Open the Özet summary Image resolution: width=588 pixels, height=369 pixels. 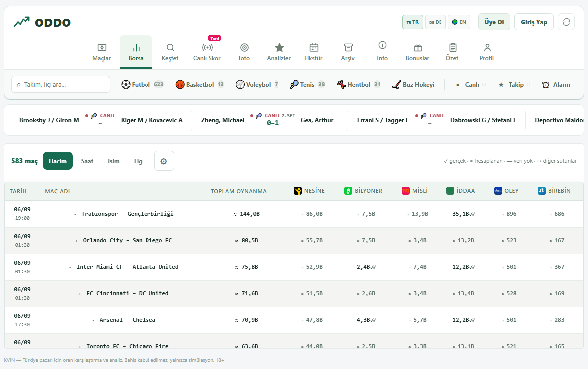[x=452, y=52]
